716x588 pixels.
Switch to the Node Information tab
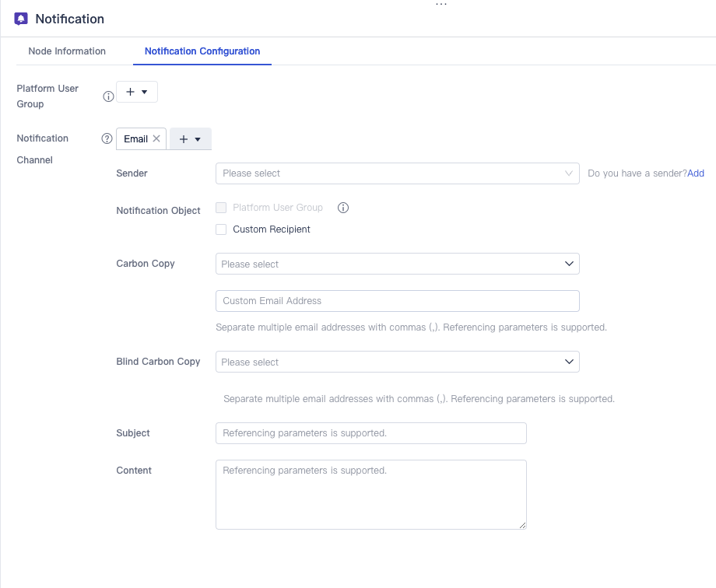point(67,51)
